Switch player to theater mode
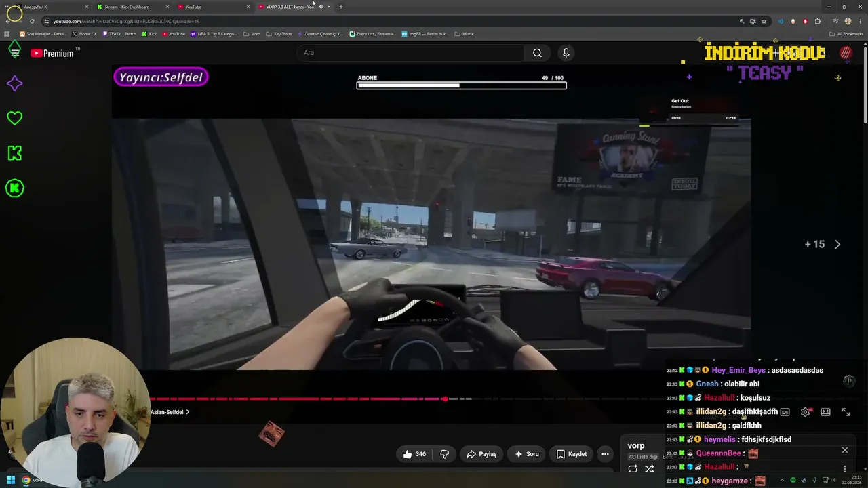Image resolution: width=868 pixels, height=488 pixels. [825, 412]
